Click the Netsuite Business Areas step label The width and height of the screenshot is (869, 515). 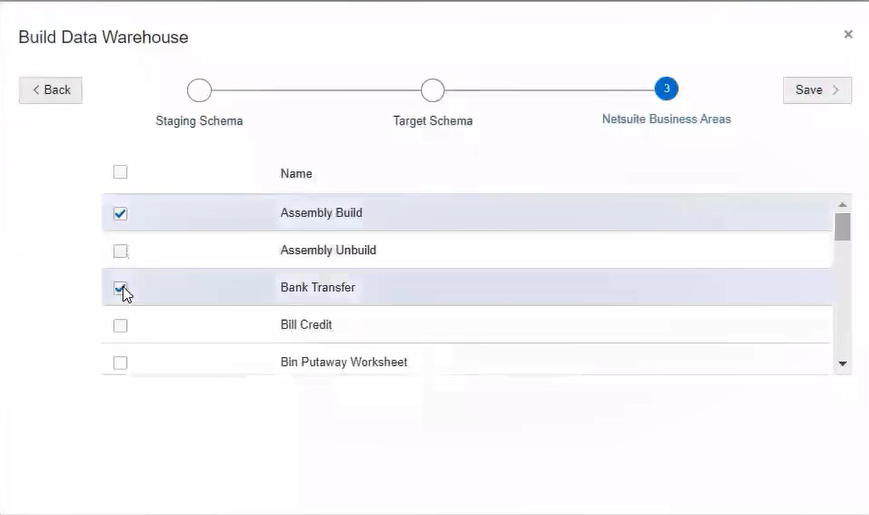(x=666, y=119)
